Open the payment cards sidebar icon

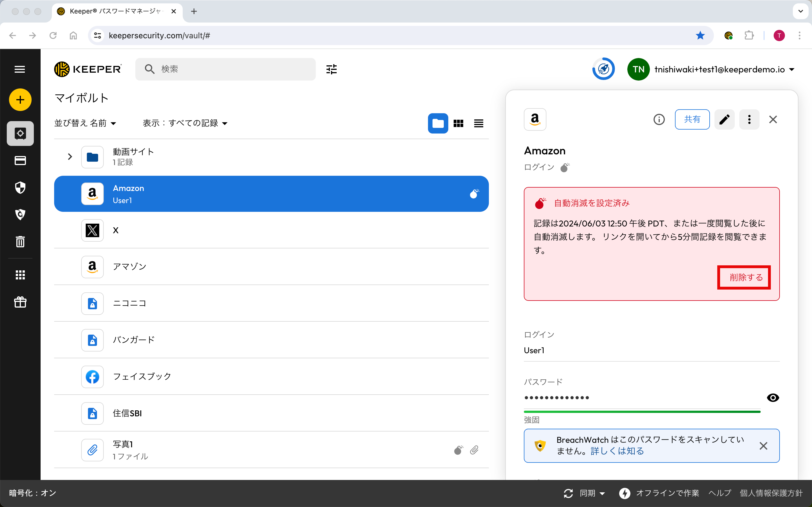(x=20, y=161)
